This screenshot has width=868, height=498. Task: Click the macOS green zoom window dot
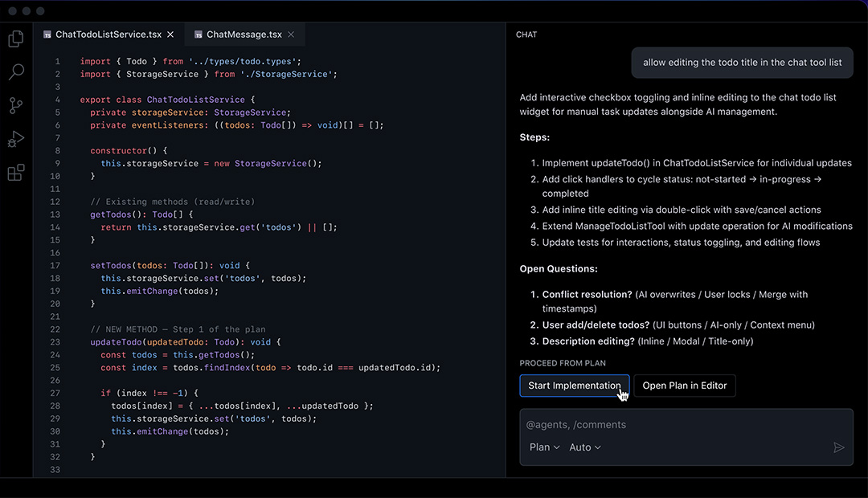[x=40, y=11]
